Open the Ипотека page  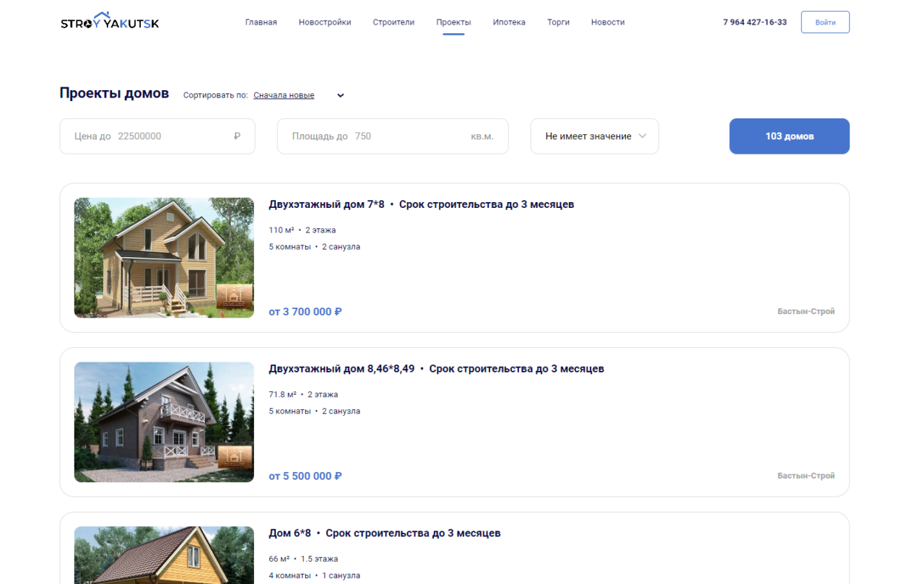pyautogui.click(x=509, y=22)
